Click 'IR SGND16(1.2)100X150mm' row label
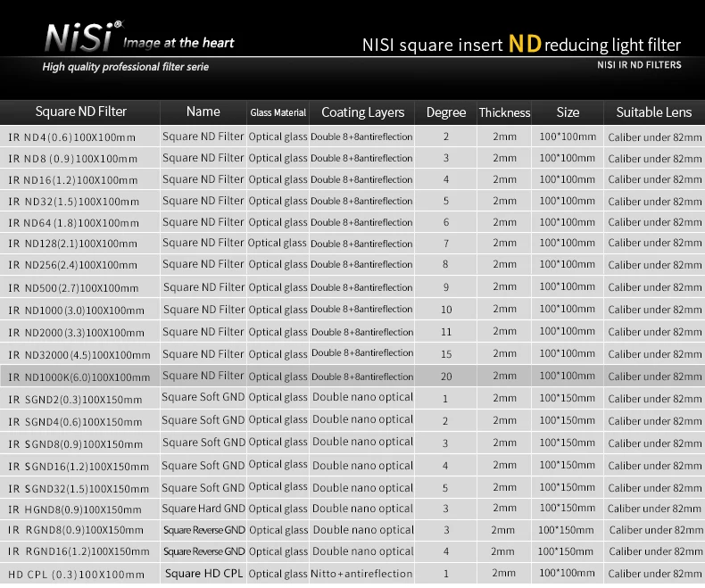This screenshot has height=588, width=705. (79, 467)
